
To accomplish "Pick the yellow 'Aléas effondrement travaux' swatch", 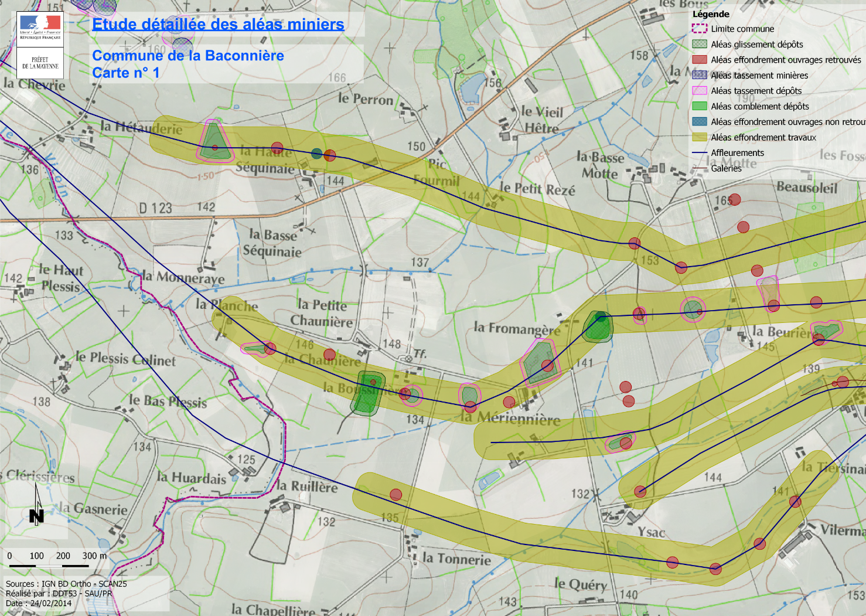I will (x=700, y=137).
